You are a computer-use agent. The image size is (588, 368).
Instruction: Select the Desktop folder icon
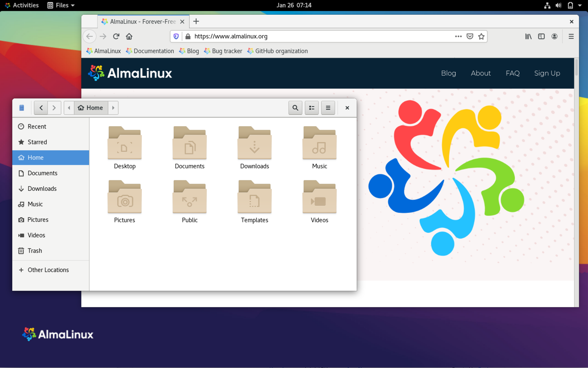[125, 143]
